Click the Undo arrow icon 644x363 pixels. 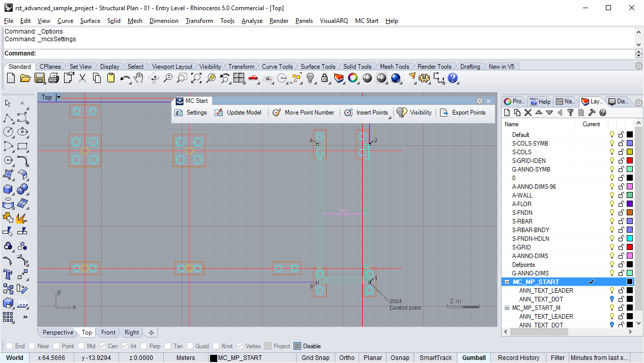pos(125,78)
